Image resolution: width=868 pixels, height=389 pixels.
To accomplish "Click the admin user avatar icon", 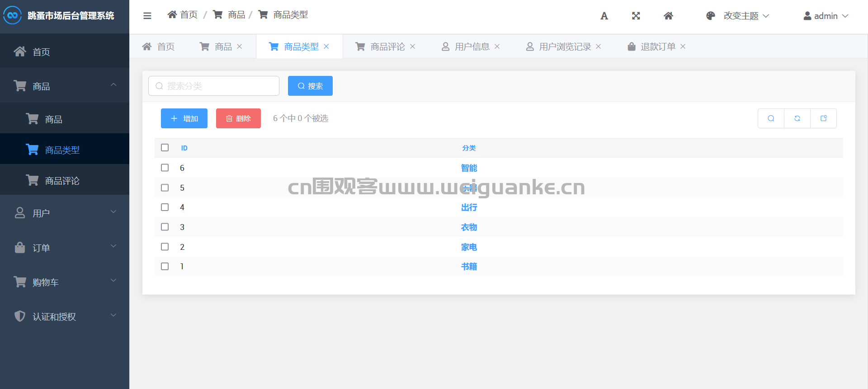I will (x=807, y=16).
